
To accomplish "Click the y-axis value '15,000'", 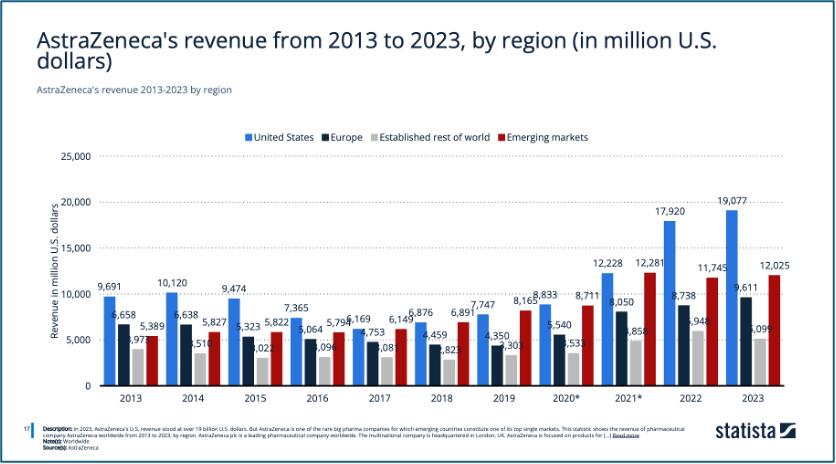I will pos(76,249).
